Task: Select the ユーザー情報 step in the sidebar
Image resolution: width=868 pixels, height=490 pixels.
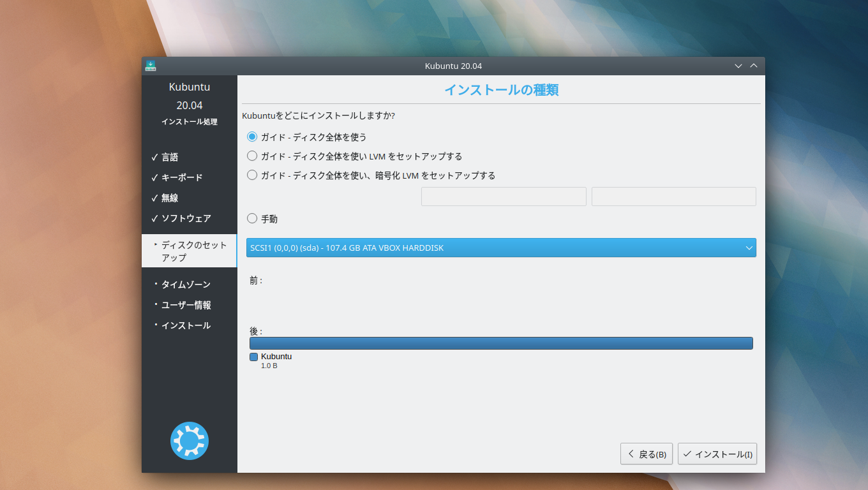Action: coord(186,305)
